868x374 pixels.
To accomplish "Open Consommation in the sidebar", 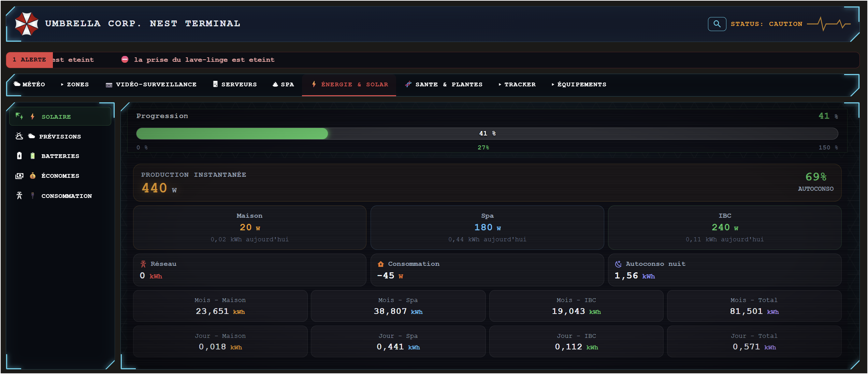I will pyautogui.click(x=60, y=196).
